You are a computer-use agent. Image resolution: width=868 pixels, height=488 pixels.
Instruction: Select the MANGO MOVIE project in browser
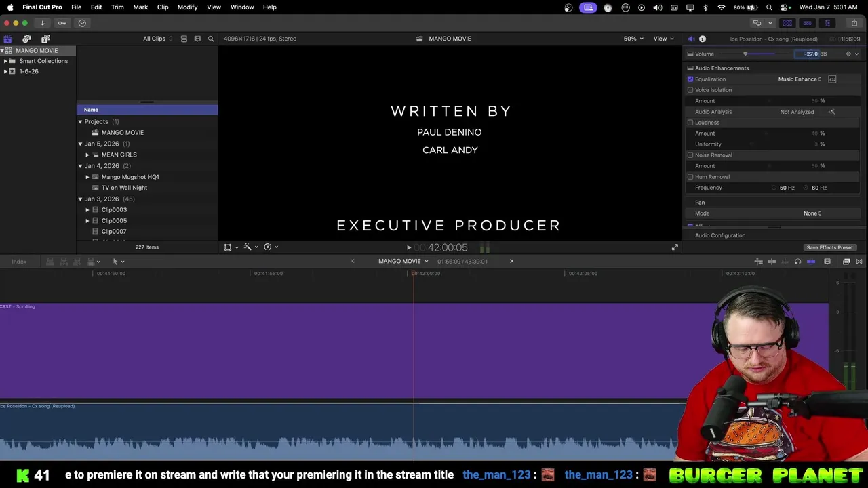click(123, 133)
